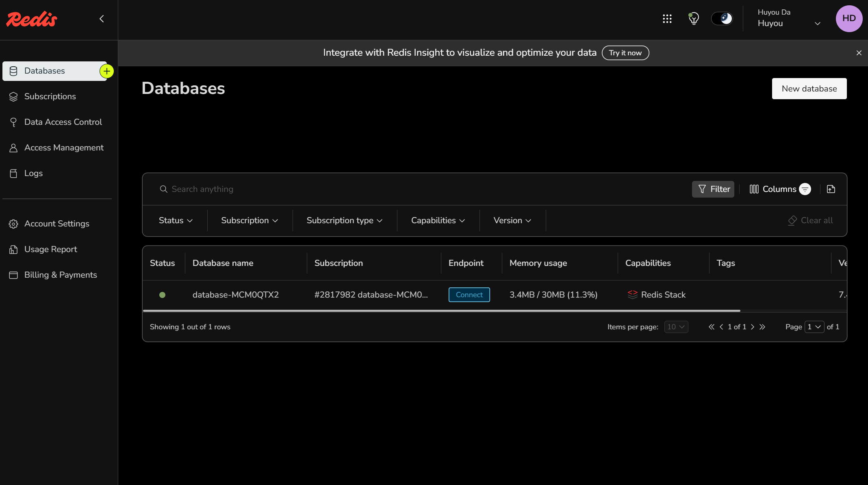Expand the Subscription type filter dropdown

(345, 220)
